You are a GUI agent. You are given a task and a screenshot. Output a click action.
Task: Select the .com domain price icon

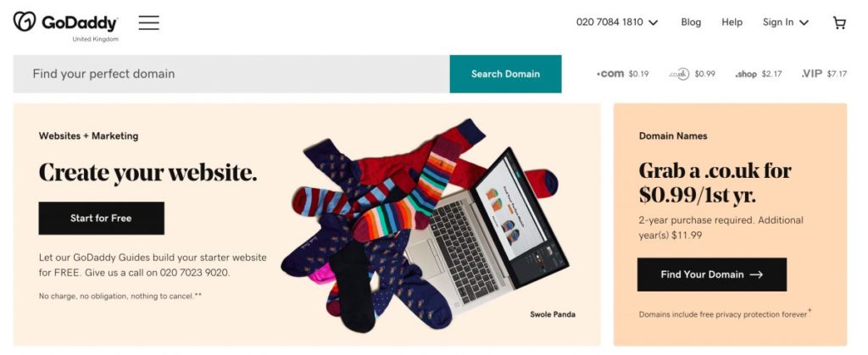622,74
